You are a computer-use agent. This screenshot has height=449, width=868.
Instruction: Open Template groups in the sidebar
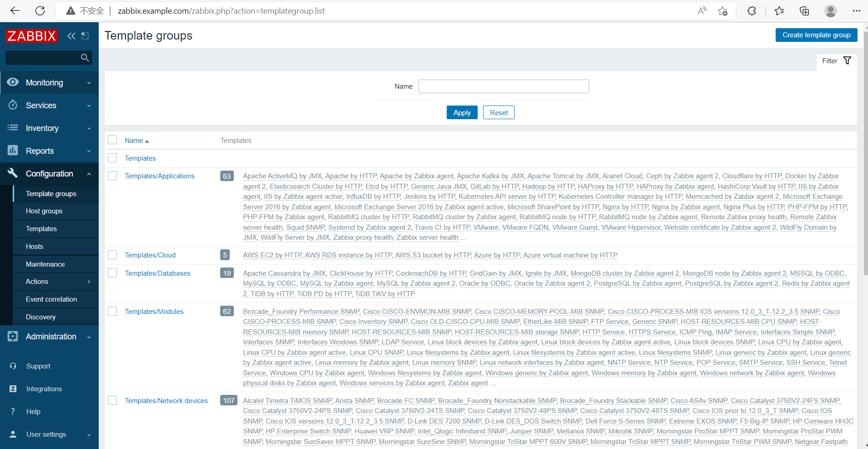(x=51, y=193)
